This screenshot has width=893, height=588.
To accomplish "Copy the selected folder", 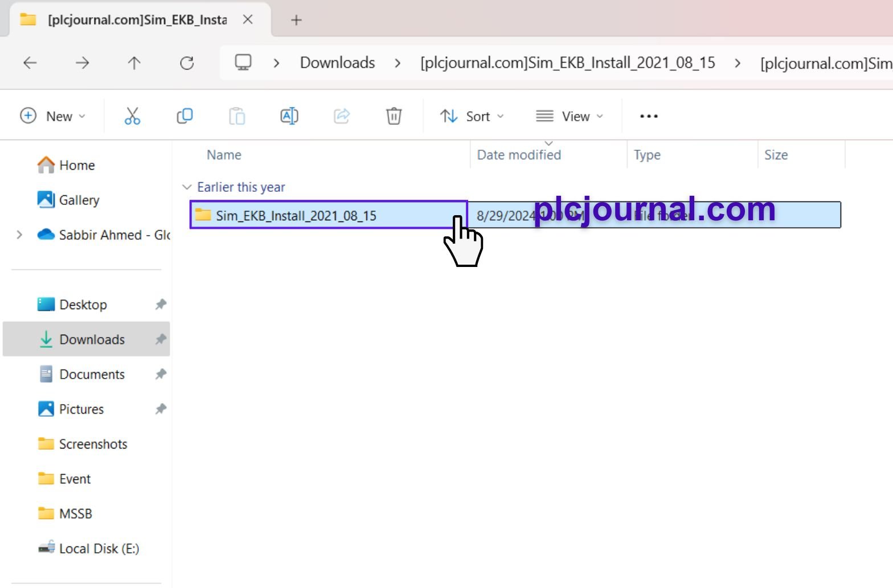I will (x=185, y=116).
